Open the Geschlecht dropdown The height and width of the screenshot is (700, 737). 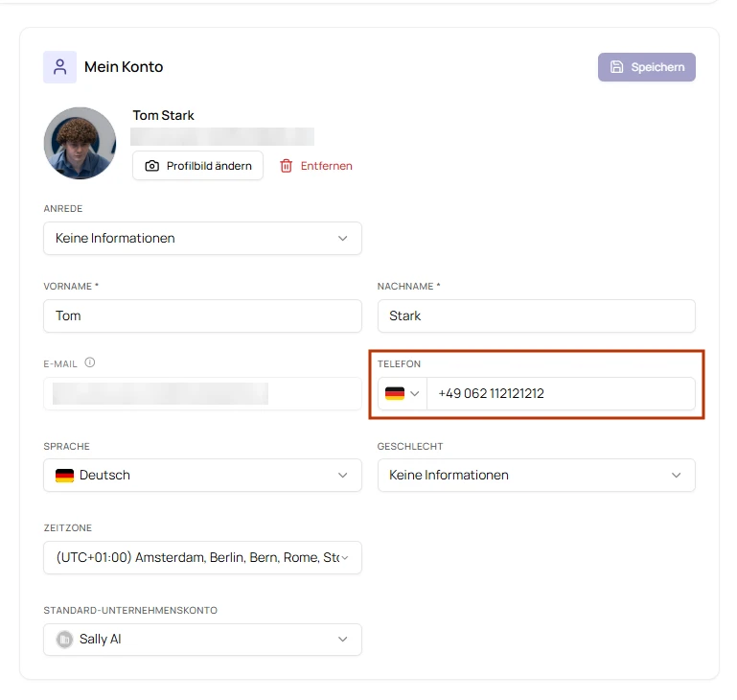tap(537, 475)
